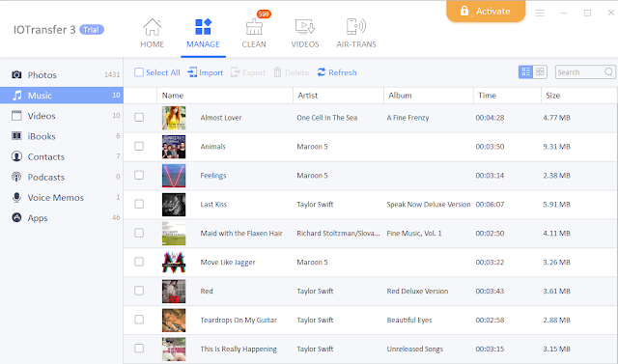The width and height of the screenshot is (618, 364).
Task: Tick the checkbox for Feelings
Action: (x=139, y=175)
